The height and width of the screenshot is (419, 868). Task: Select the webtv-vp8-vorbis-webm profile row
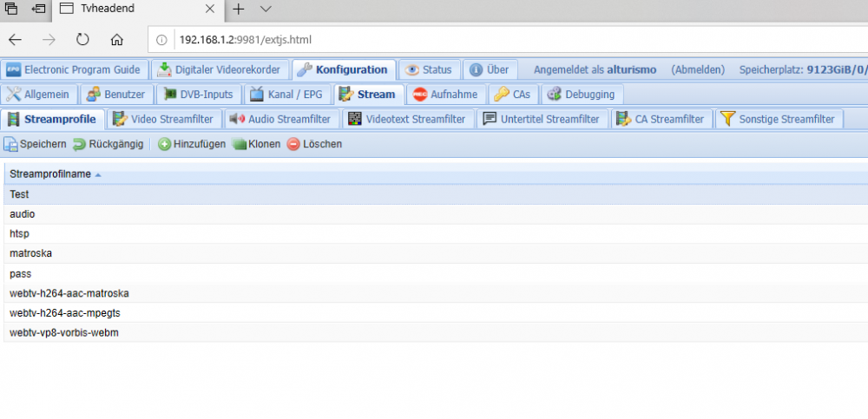pyautogui.click(x=436, y=332)
